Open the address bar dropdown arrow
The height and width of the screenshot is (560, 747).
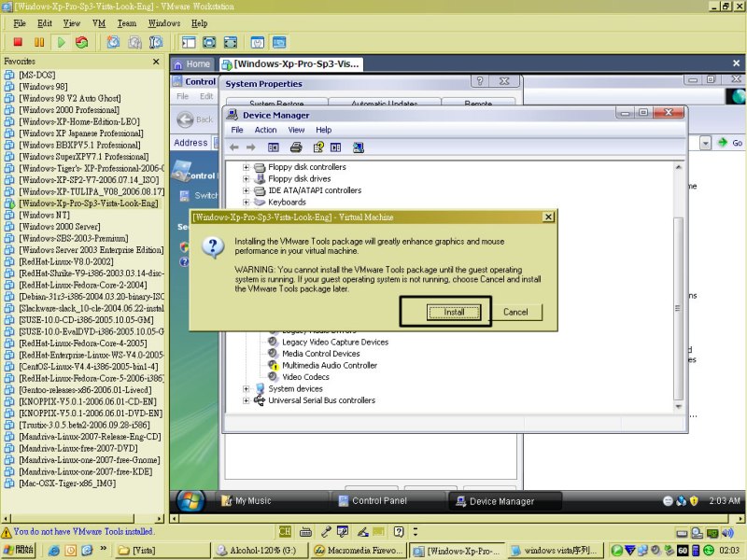point(705,143)
